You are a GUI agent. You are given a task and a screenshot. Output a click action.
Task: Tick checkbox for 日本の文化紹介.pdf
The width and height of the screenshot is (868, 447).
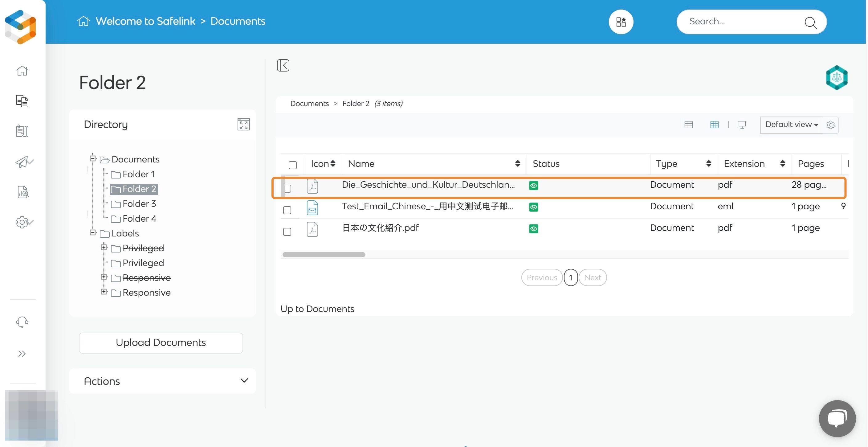(x=287, y=232)
